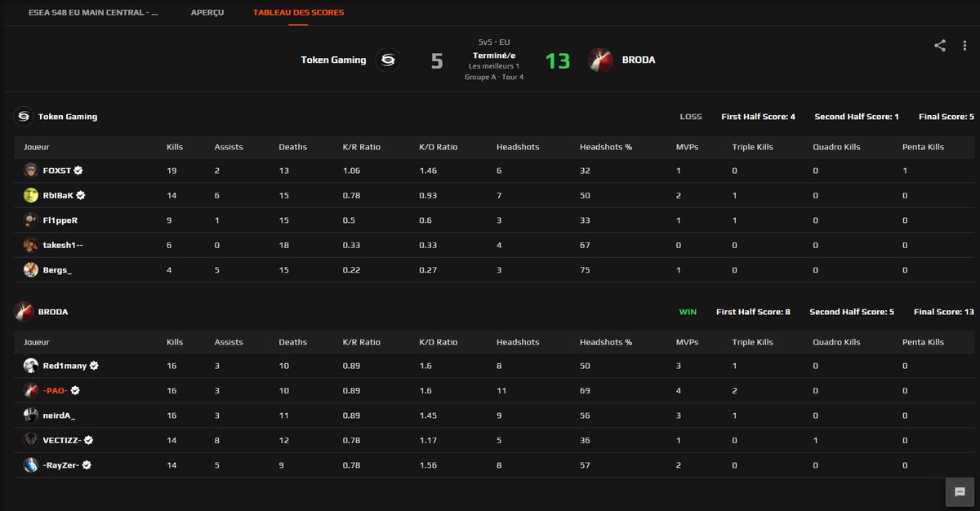This screenshot has height=511, width=980.
Task: Click Bergs_'s player avatar
Action: coord(29,269)
